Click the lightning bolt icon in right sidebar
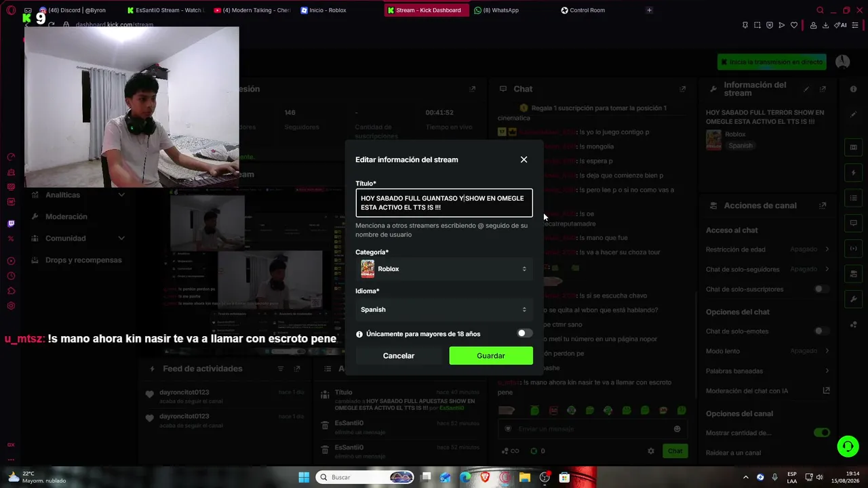Screen dimensions: 868x488 coord(854,173)
